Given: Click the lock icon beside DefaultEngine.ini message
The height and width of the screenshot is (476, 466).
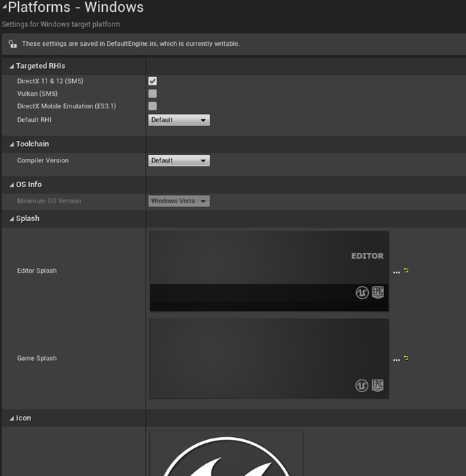Looking at the screenshot, I should (x=13, y=44).
